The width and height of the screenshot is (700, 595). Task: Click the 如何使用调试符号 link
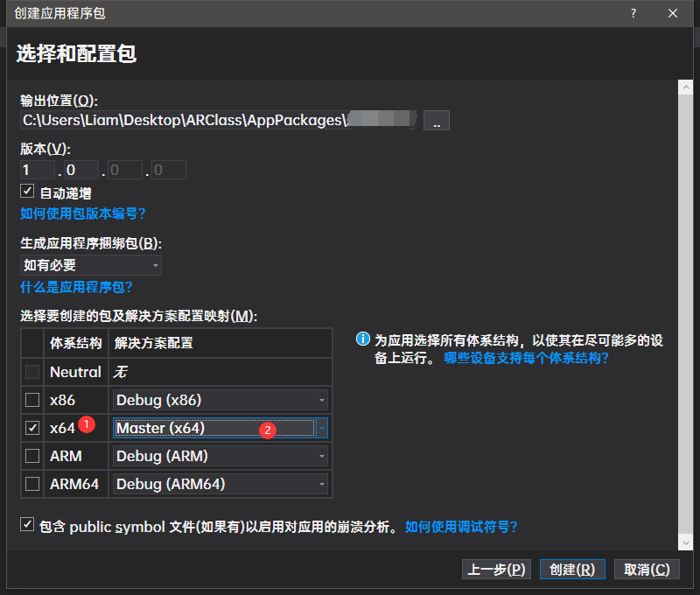462,526
